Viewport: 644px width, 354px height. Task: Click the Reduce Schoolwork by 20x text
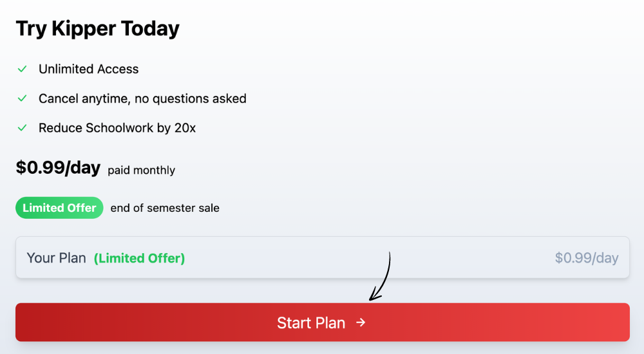pyautogui.click(x=117, y=127)
